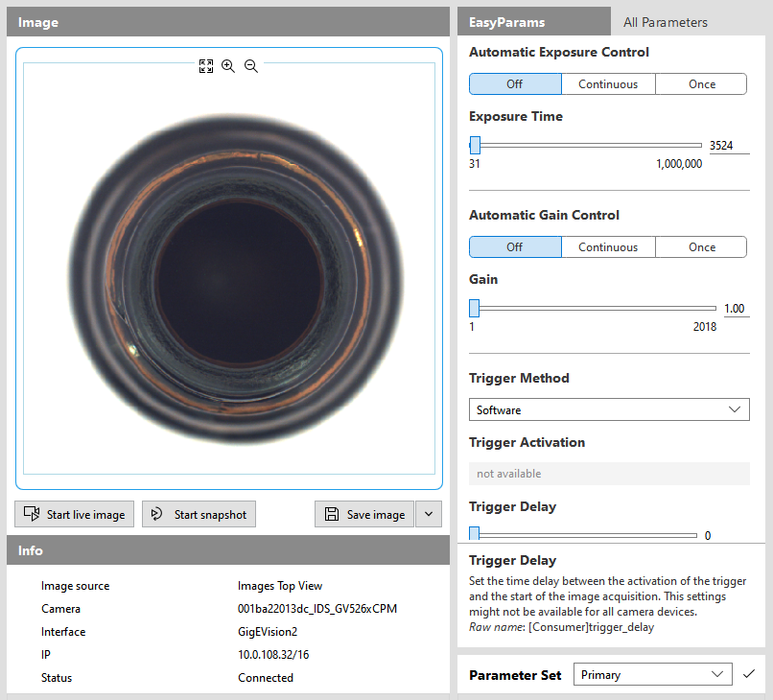Open the Trigger Method dropdown
This screenshot has height=700, width=773.
click(x=609, y=409)
